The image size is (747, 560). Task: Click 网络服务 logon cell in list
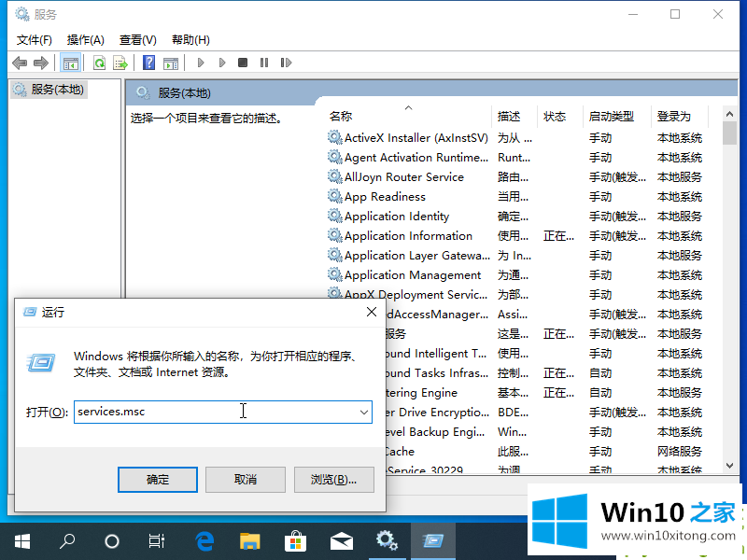pos(680,452)
